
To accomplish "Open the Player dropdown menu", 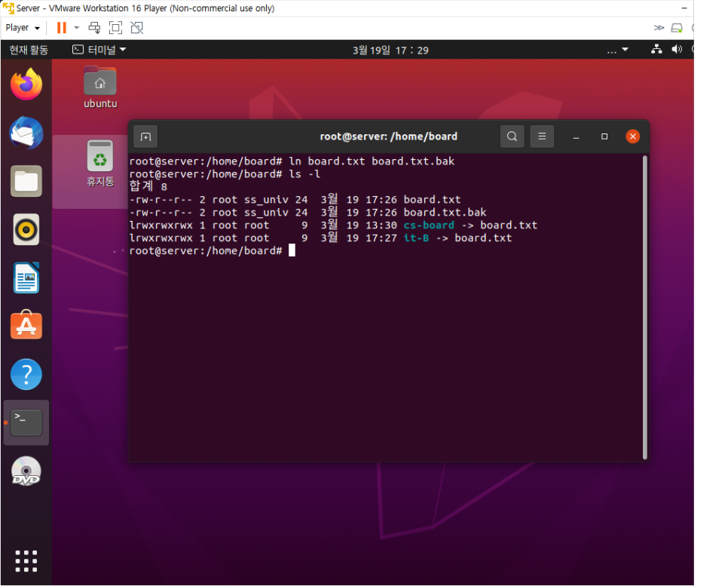I will (23, 28).
